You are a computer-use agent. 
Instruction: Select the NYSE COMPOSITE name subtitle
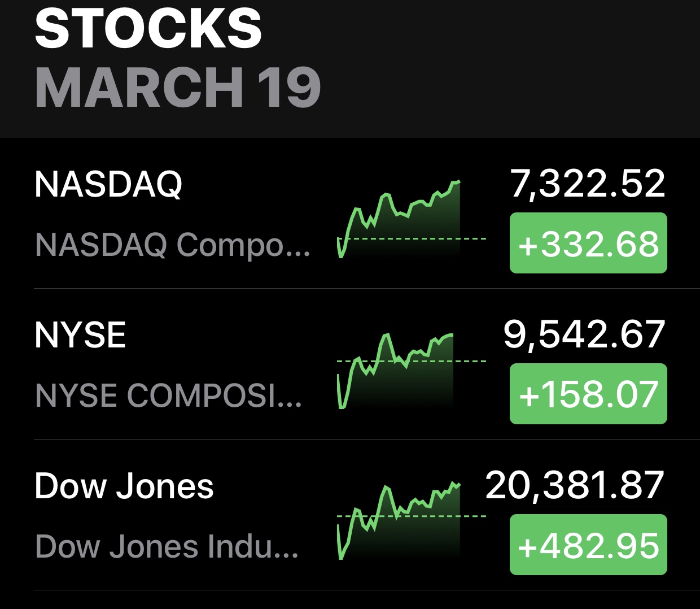(168, 395)
